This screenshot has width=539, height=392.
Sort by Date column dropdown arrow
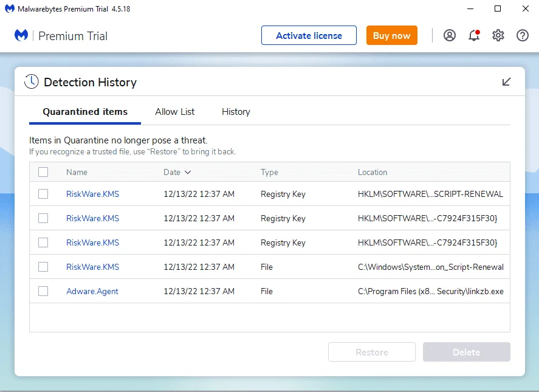[x=188, y=172]
